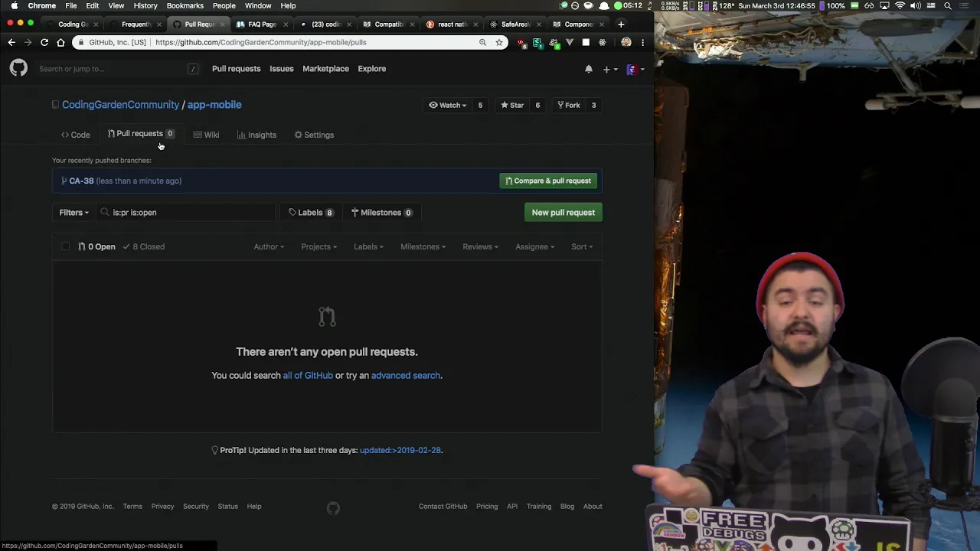Image resolution: width=980 pixels, height=551 pixels.
Task: Switch to the Wiki tab
Action: (206, 135)
